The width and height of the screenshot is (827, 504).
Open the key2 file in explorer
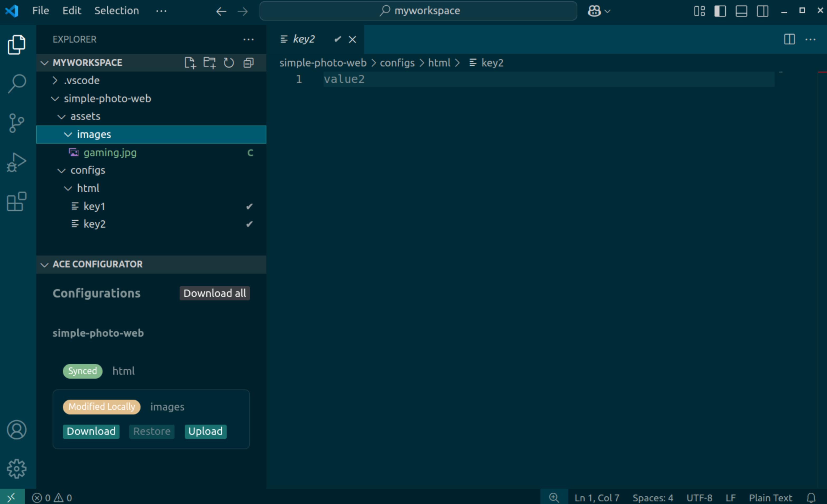[x=151, y=224]
